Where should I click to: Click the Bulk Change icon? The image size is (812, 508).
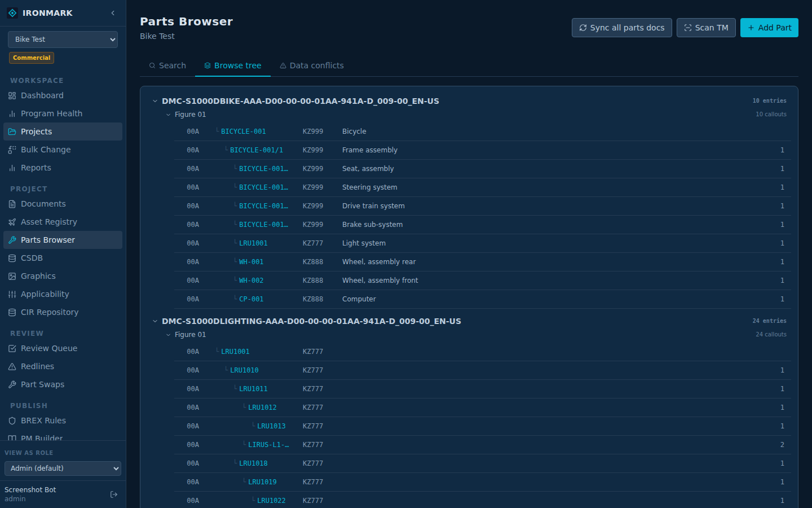pyautogui.click(x=12, y=150)
